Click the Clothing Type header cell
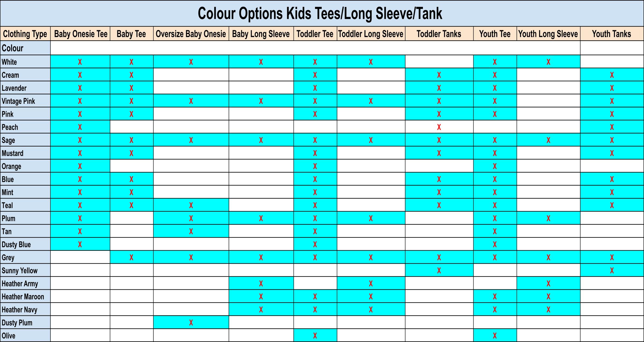Image resolution: width=644 pixels, height=342 pixels. (25, 34)
